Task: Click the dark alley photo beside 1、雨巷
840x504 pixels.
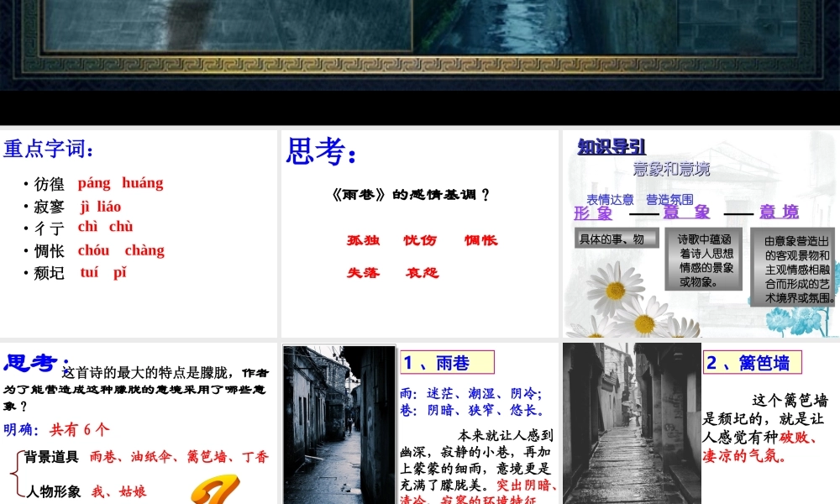Action: point(339,424)
